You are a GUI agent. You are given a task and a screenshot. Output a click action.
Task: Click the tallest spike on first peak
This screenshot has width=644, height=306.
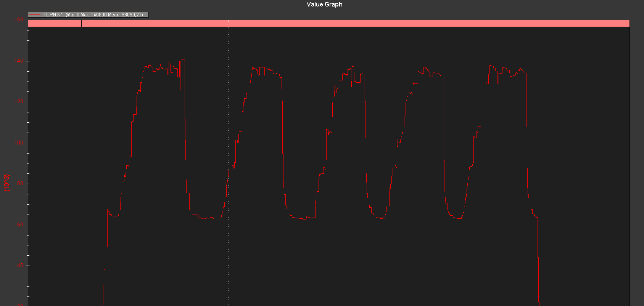click(183, 59)
